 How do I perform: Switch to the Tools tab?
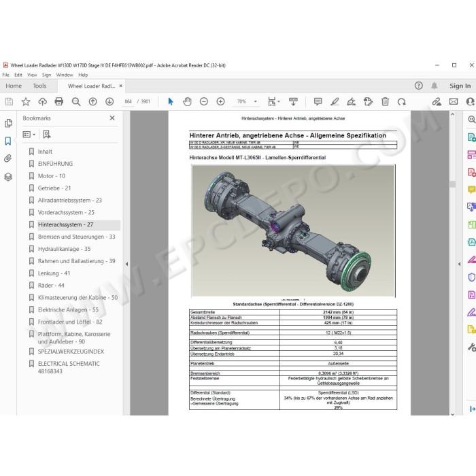click(x=39, y=86)
